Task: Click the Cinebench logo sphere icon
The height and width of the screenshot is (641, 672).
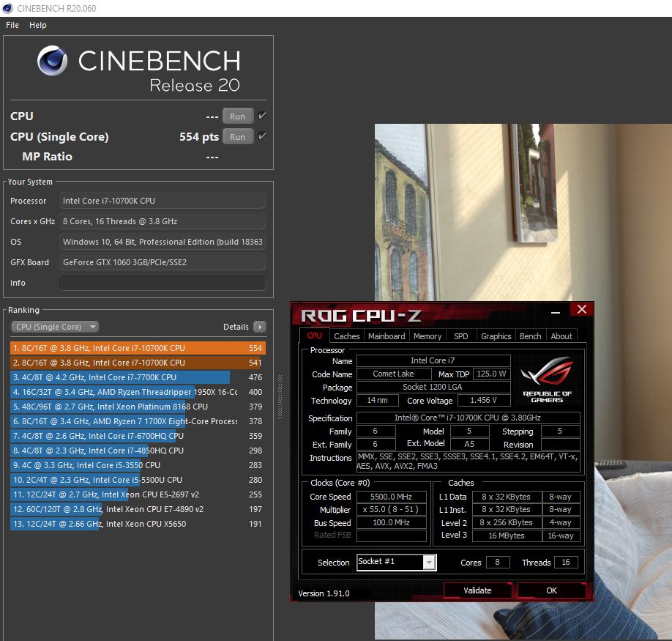Action: 53,62
